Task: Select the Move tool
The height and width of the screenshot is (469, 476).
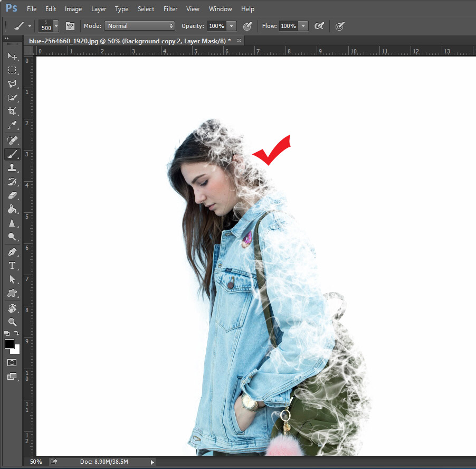Action: pyautogui.click(x=12, y=56)
